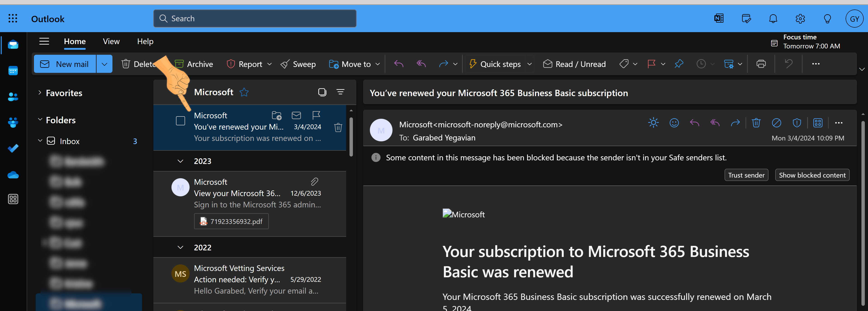Open the To Do checkmark app

[x=13, y=148]
